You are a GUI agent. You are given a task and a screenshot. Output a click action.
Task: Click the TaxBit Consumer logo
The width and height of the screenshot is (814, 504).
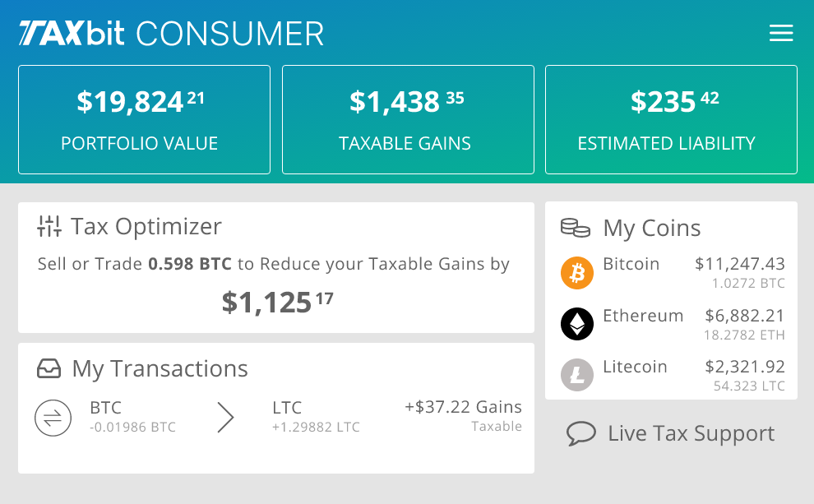(172, 34)
